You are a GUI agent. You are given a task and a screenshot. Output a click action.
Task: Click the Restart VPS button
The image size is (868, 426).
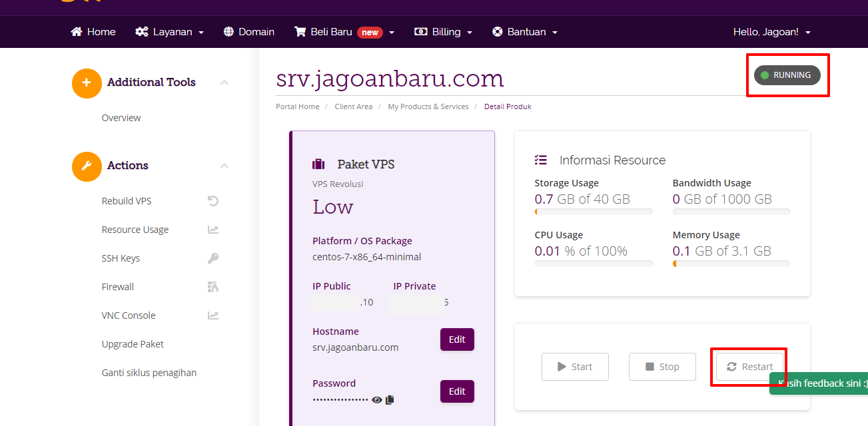click(x=749, y=367)
